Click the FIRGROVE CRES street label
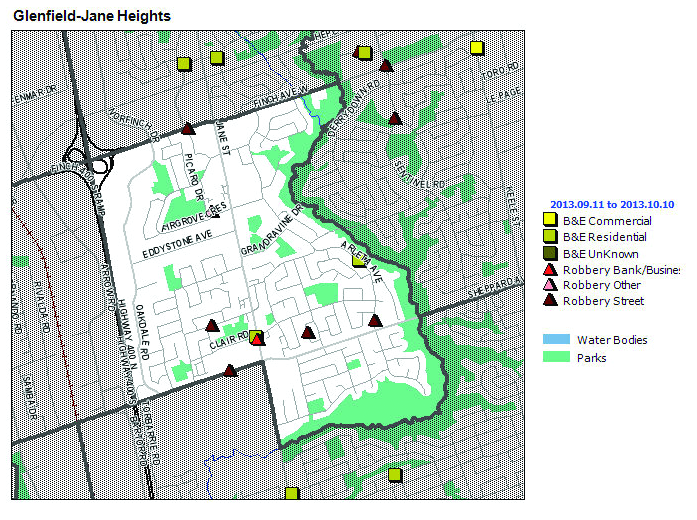The image size is (697, 520). (194, 216)
